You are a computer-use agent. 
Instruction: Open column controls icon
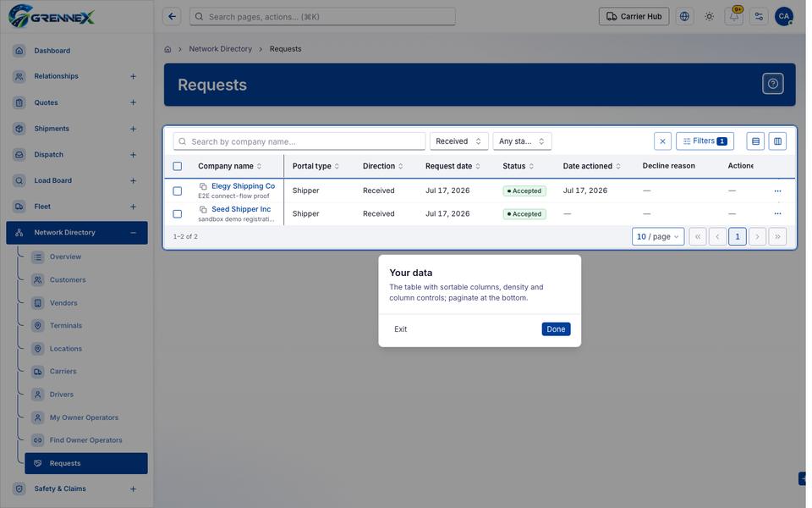777,141
